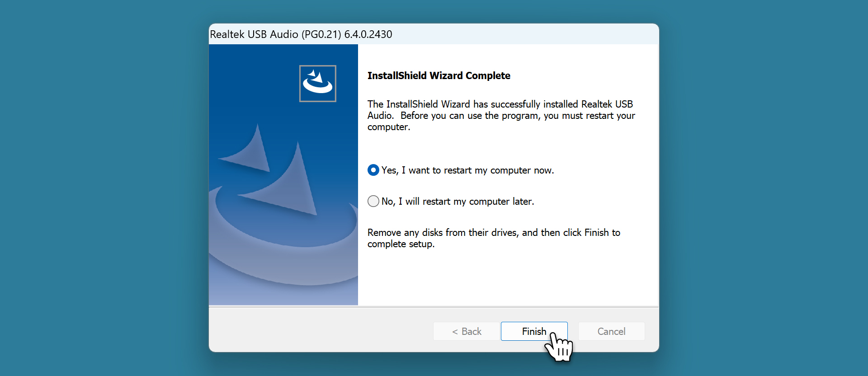Click the InstallShield Wizard Complete heading
Screen dimensions: 868x376
[x=439, y=75]
